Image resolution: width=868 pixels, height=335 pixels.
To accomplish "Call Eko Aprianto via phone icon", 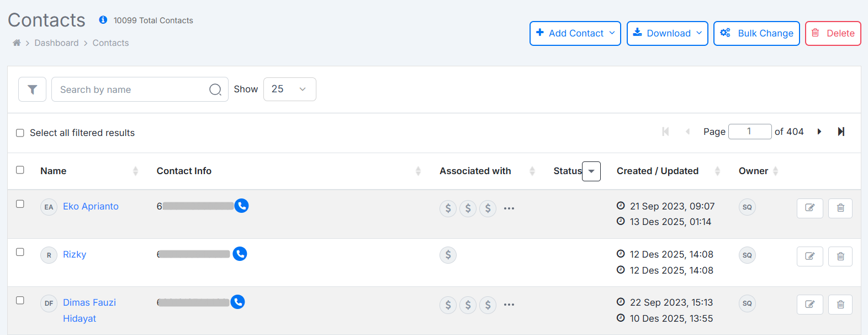I will (241, 206).
